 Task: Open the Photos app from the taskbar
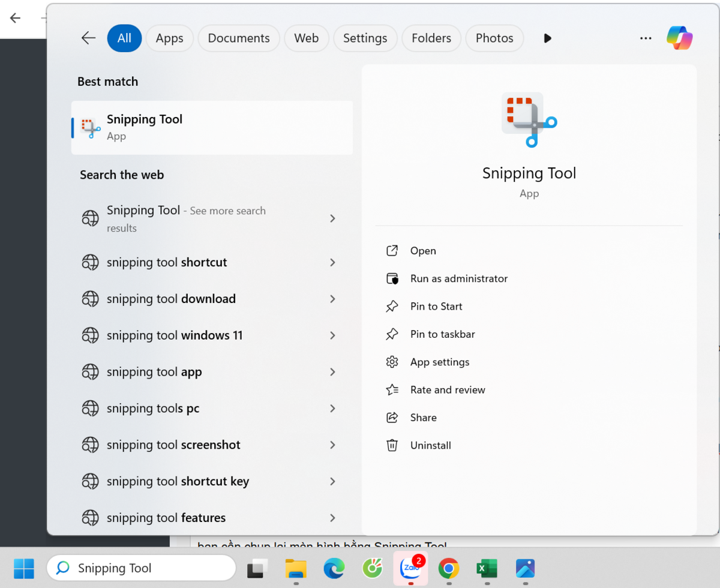click(x=526, y=569)
